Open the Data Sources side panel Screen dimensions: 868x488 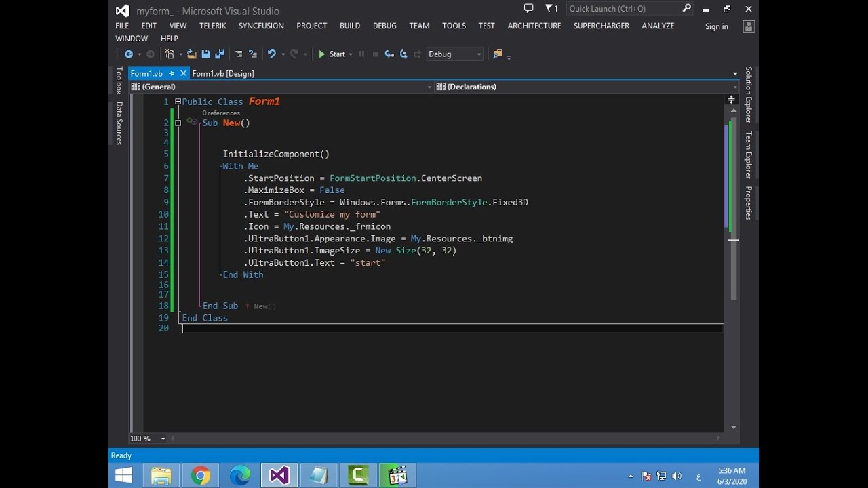pos(119,123)
